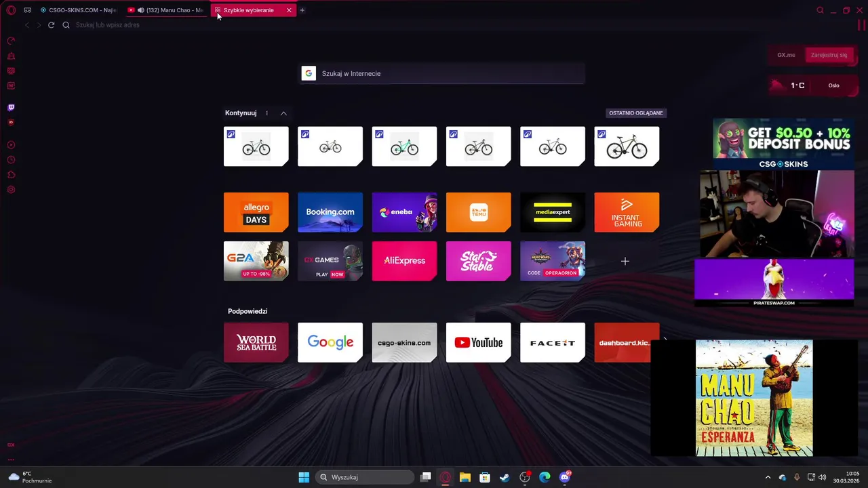Viewport: 868px width, 488px height.
Task: Reload the current page
Action: pos(51,25)
